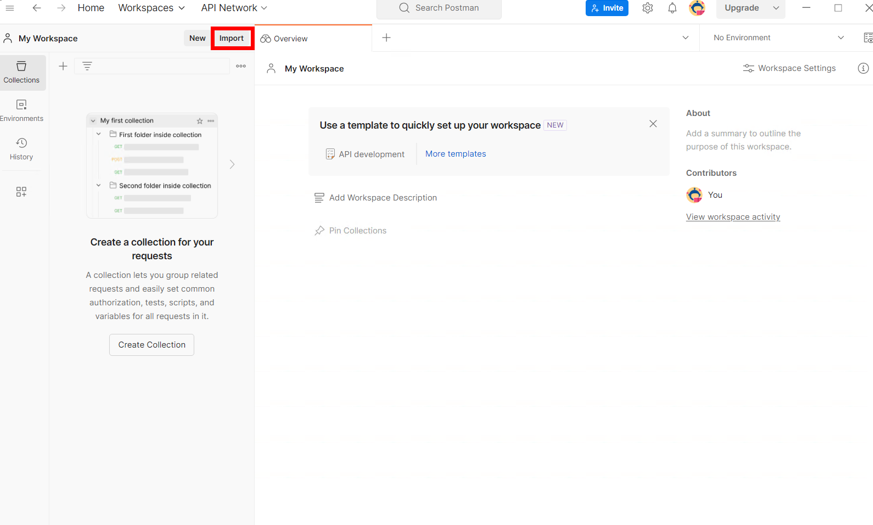This screenshot has height=525, width=873.
Task: Advance sample preview with right chevron
Action: click(232, 164)
